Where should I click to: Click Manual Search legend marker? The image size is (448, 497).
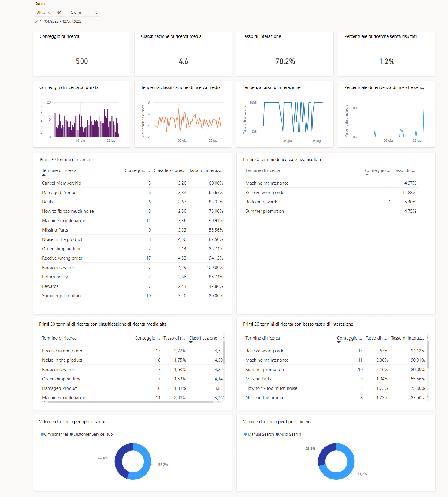(245, 434)
